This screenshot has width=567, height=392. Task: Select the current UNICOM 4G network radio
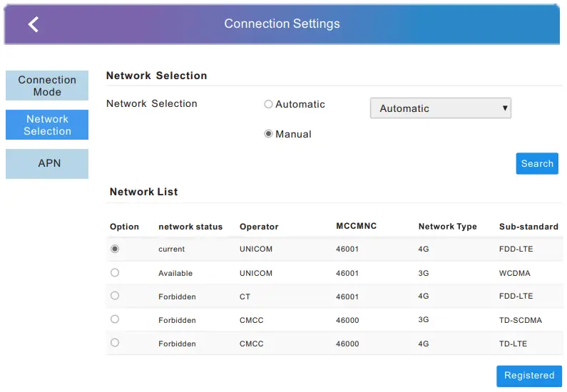point(115,249)
